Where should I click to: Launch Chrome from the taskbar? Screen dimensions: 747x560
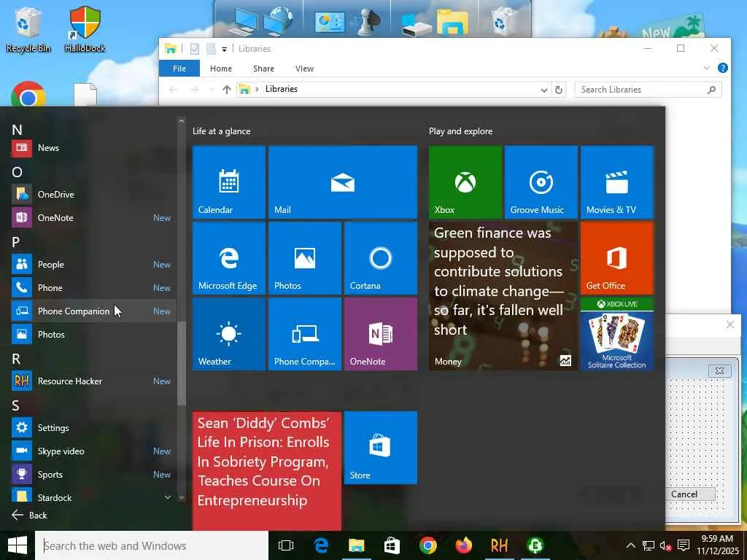click(427, 545)
